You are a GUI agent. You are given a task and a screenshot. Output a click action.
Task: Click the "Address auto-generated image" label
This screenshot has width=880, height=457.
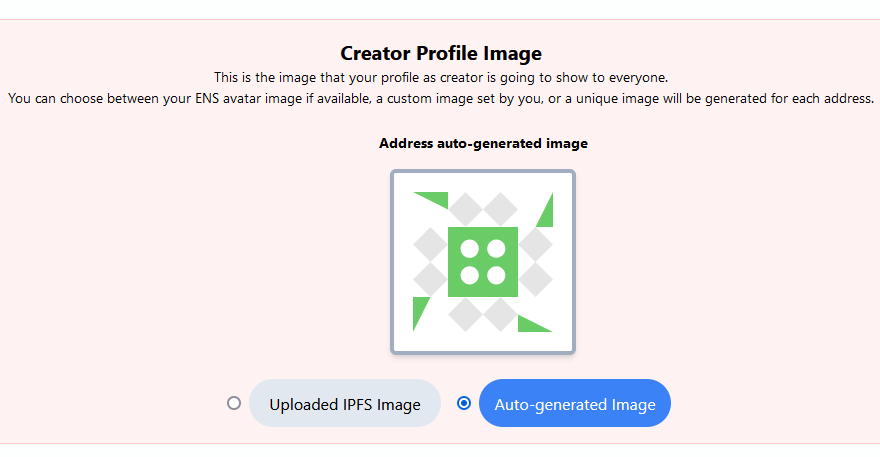point(483,143)
